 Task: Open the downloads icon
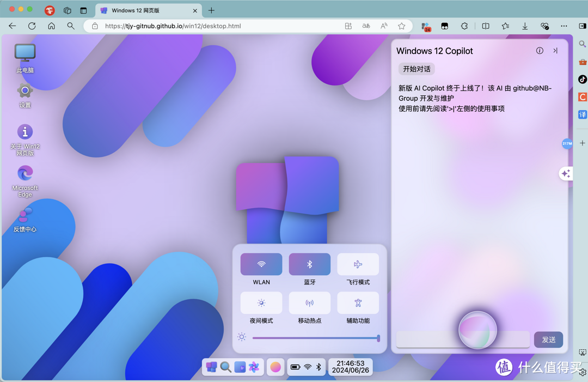tap(525, 26)
